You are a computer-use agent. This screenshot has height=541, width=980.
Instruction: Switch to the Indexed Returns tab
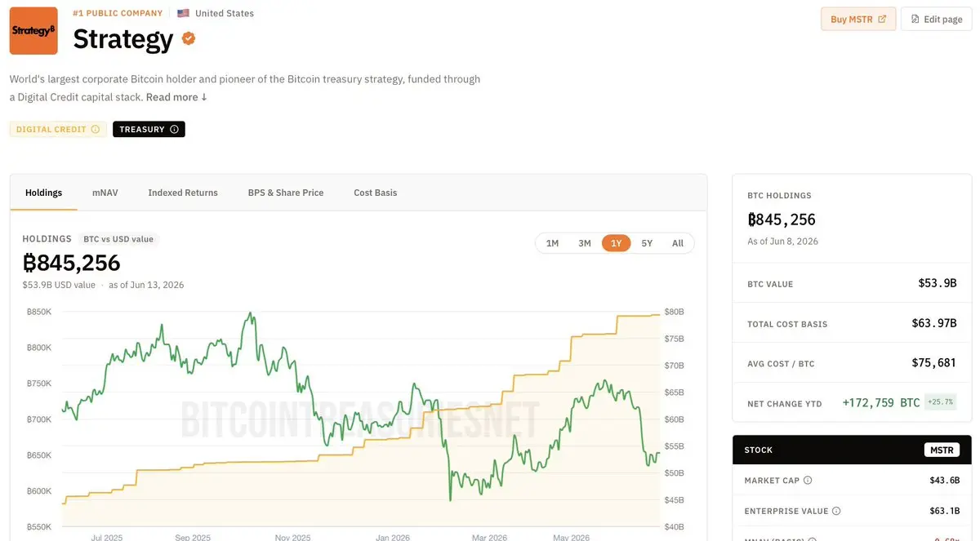coord(183,193)
